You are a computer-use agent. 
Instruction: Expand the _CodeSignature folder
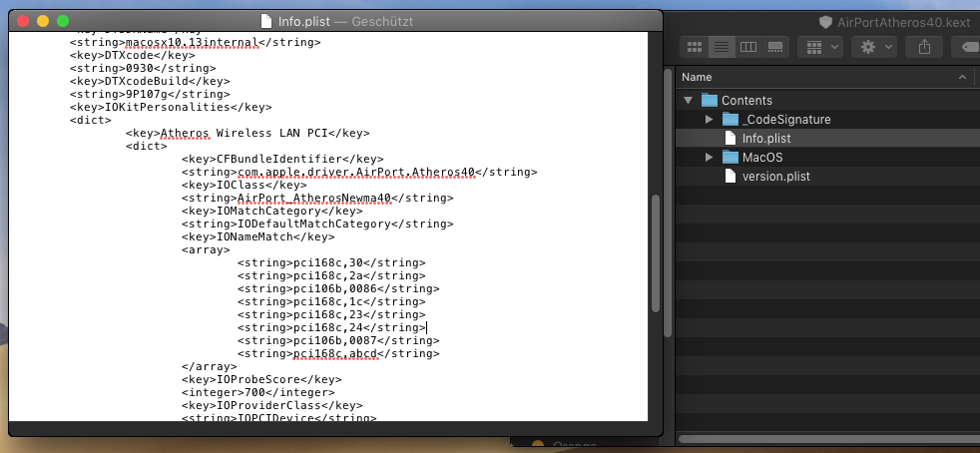click(x=709, y=119)
